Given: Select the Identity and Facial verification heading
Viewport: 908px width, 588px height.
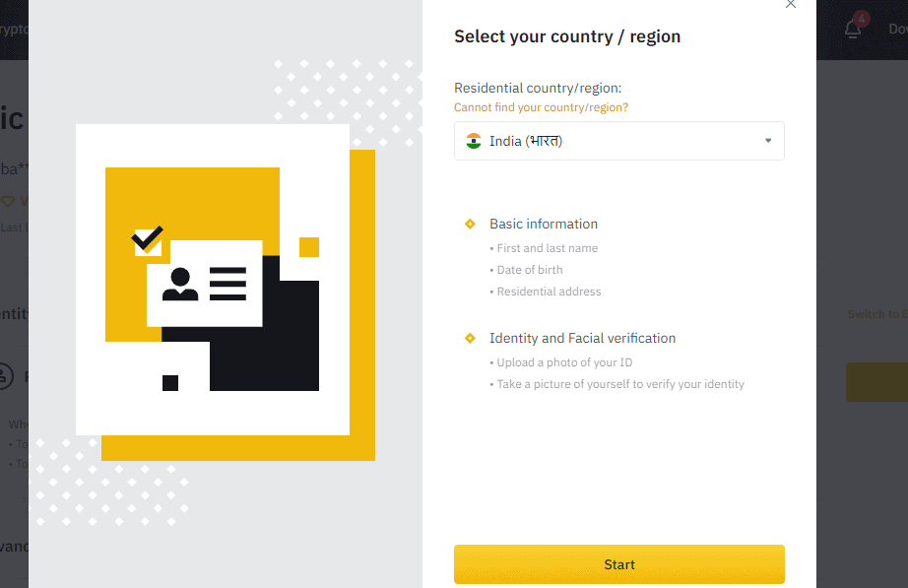Looking at the screenshot, I should click(x=583, y=338).
